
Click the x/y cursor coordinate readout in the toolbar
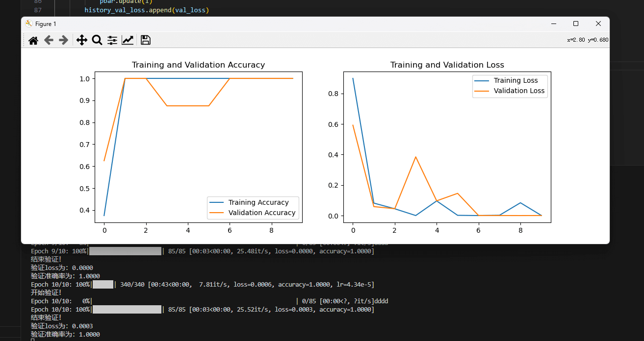click(x=587, y=40)
